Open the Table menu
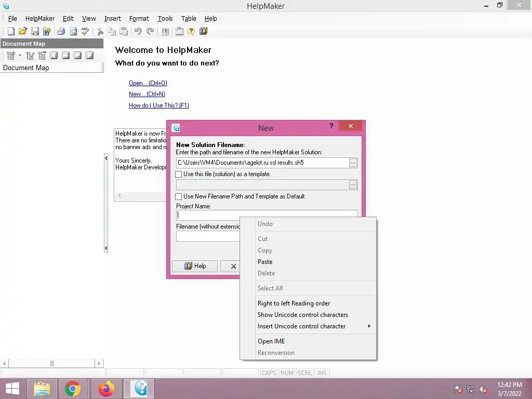 189,19
